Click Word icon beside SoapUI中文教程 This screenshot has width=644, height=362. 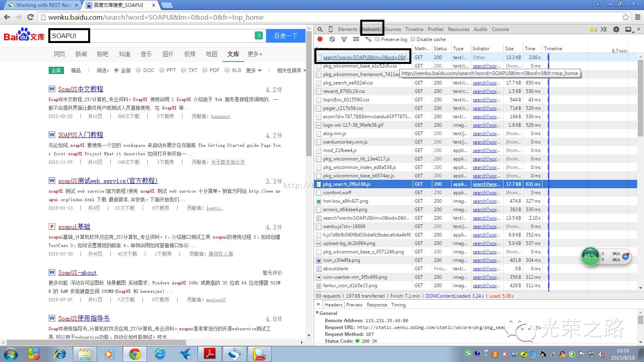tap(52, 89)
